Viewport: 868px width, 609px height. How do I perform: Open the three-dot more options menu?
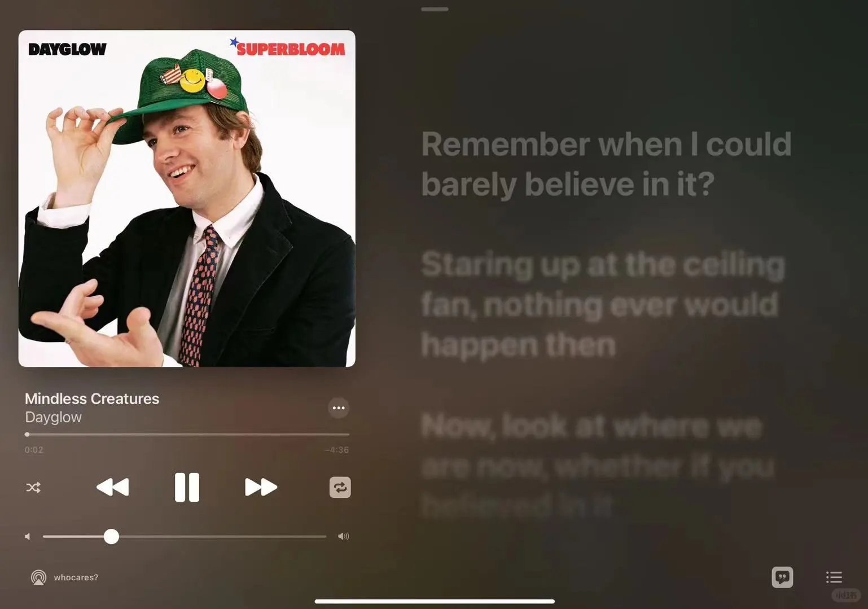click(339, 408)
